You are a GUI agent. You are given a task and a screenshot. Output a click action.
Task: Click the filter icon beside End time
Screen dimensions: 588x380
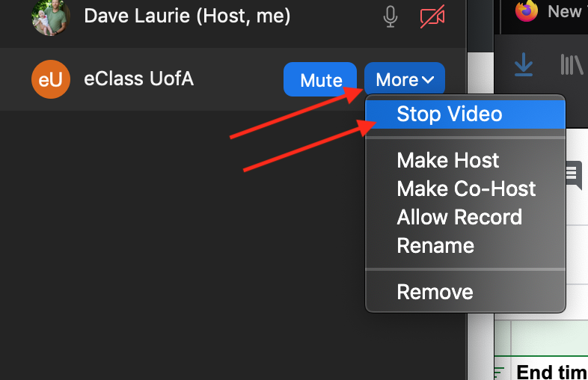[499, 373]
